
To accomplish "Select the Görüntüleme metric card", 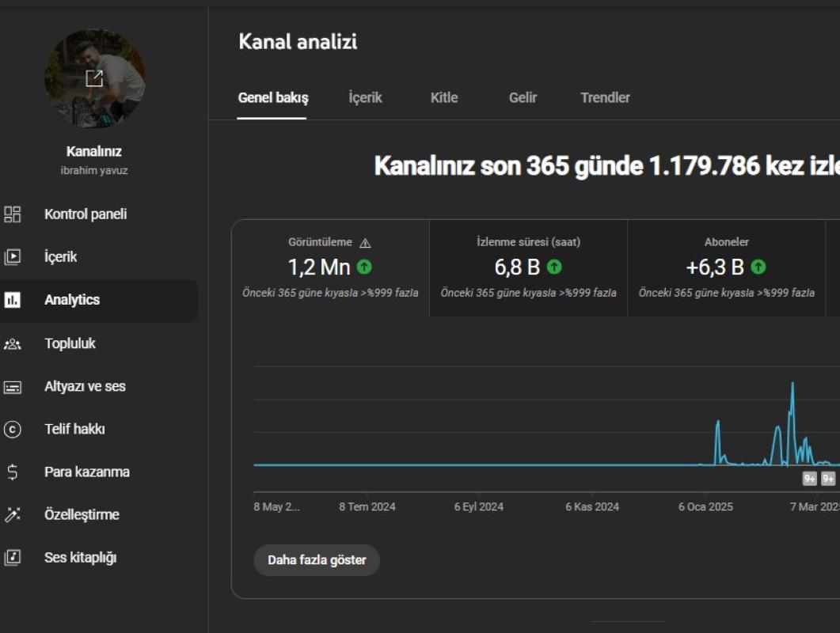I will pos(330,267).
